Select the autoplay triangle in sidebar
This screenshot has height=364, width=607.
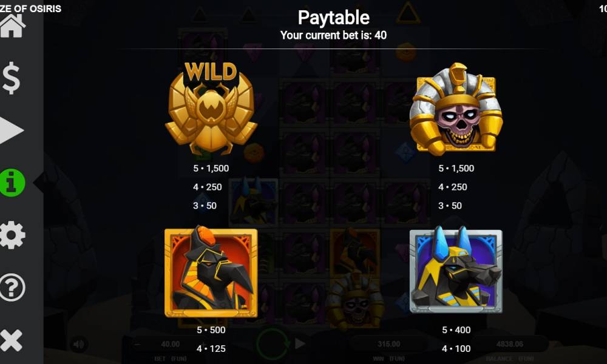(12, 130)
